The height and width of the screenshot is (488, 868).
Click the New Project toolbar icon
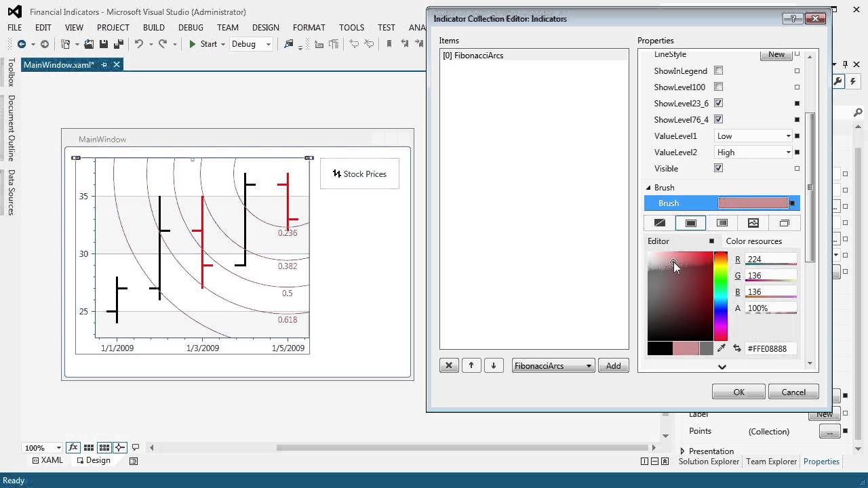[66, 44]
